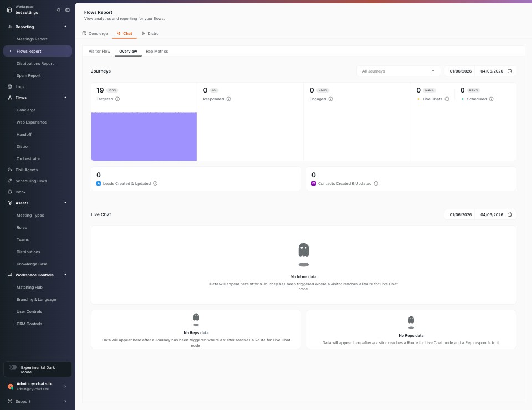Click the purple Targeted funnel bar
The height and width of the screenshot is (410, 532).
[x=144, y=136]
